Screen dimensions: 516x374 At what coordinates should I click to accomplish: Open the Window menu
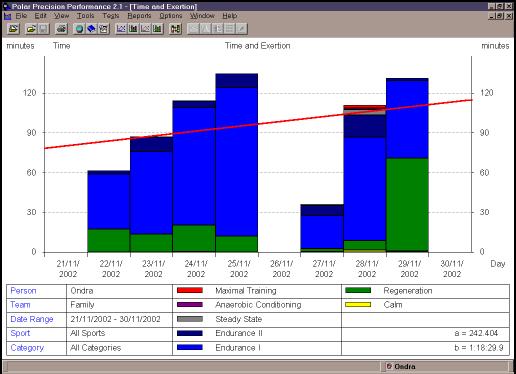[202, 16]
